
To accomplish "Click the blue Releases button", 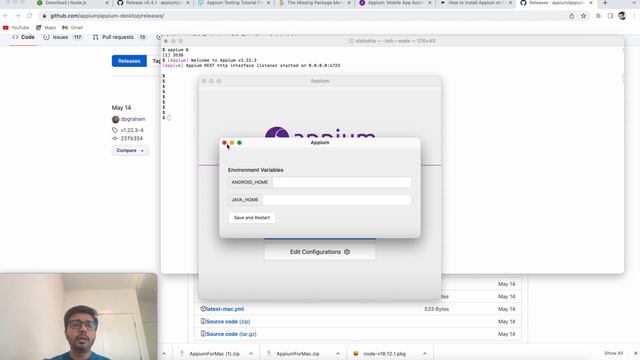I will point(129,61).
